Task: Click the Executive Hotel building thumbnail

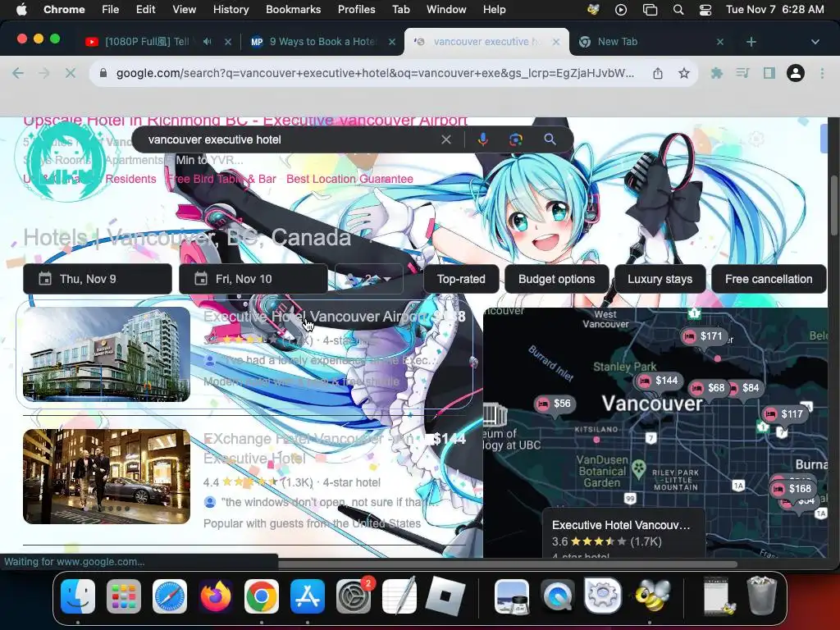Action: (106, 354)
